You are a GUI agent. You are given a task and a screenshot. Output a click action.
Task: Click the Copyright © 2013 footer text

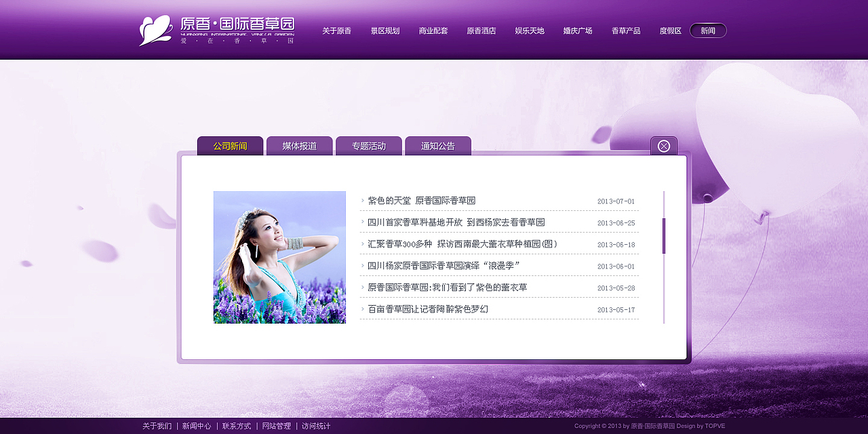650,426
